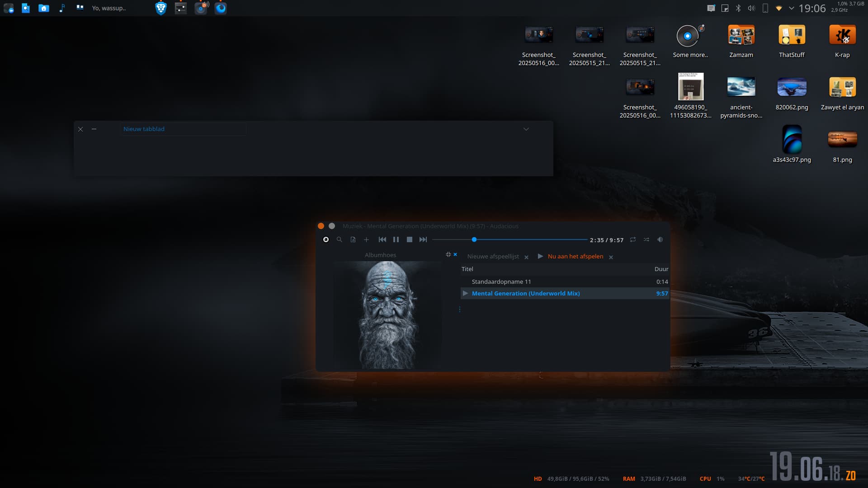Image resolution: width=868 pixels, height=488 pixels.
Task: Select the Screenshot_20250516_00 file in the top row
Action: coord(539,45)
